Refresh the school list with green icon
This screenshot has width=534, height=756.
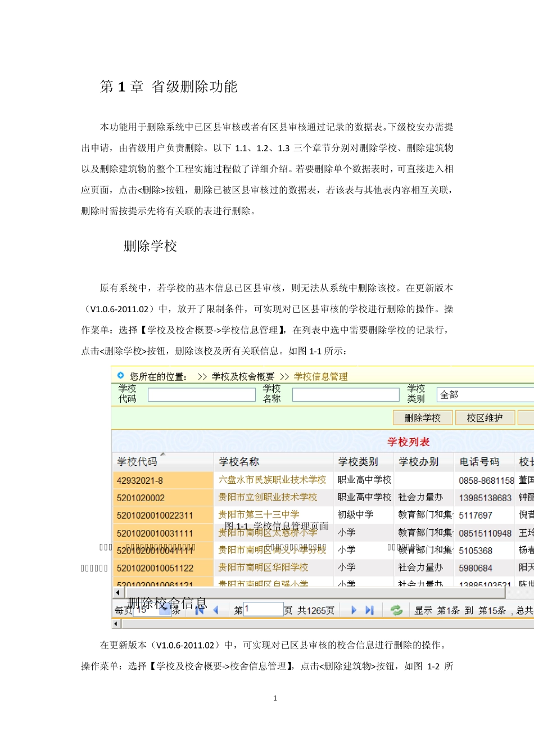coord(397,610)
